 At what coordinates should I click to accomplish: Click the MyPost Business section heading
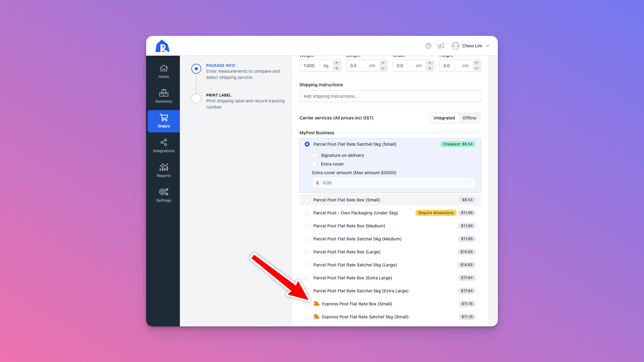coord(317,133)
